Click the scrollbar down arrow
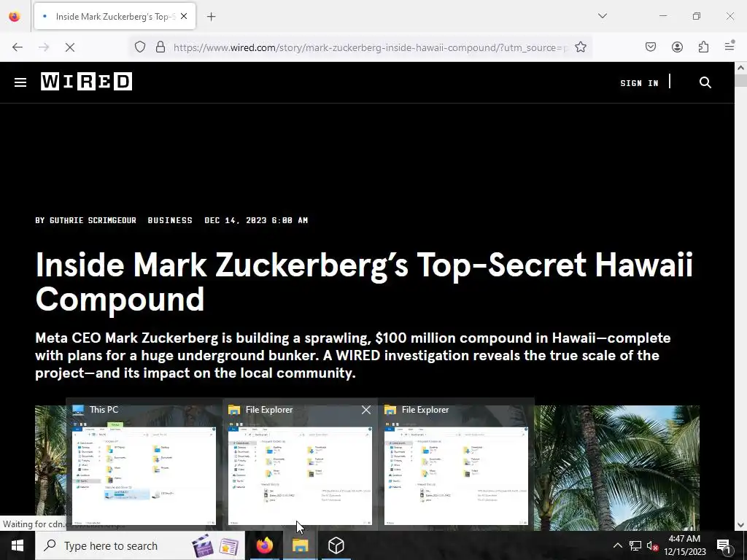This screenshot has height=560, width=747. point(741,525)
